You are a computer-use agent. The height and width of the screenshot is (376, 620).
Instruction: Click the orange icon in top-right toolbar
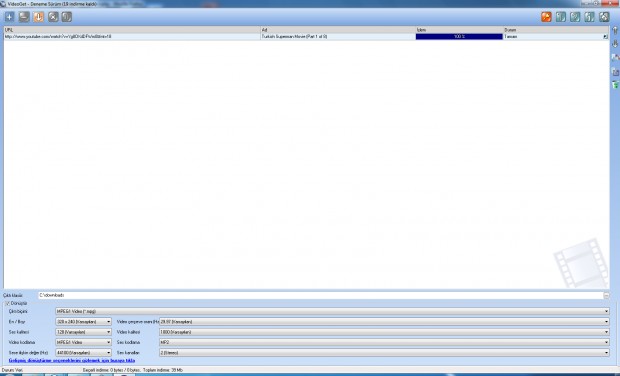546,17
